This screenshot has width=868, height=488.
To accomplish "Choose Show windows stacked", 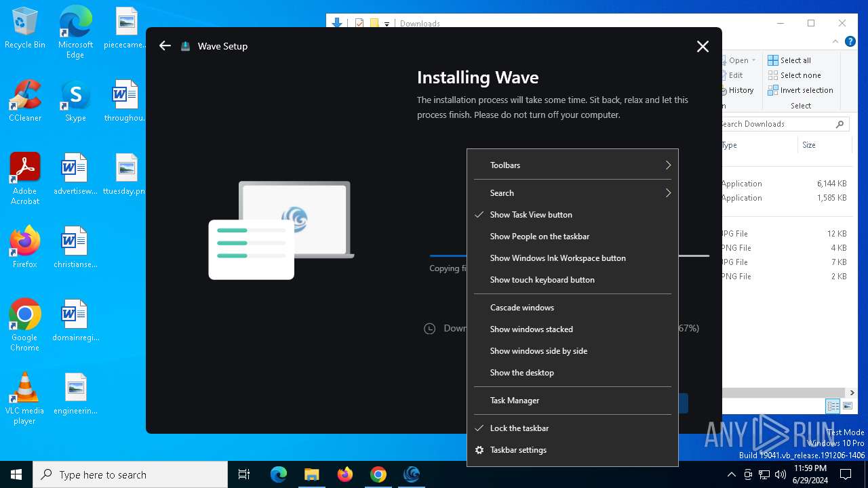I will pyautogui.click(x=572, y=329).
